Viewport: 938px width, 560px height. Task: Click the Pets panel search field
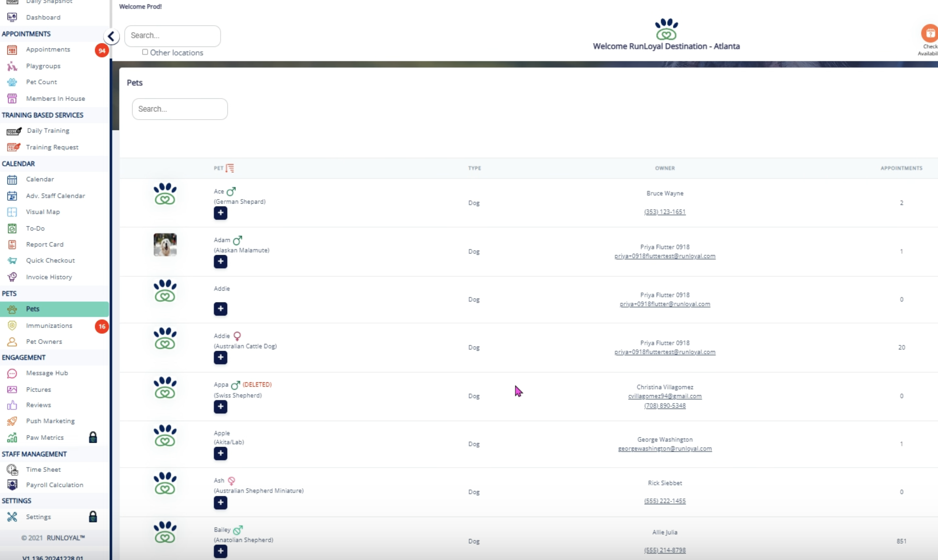(179, 109)
